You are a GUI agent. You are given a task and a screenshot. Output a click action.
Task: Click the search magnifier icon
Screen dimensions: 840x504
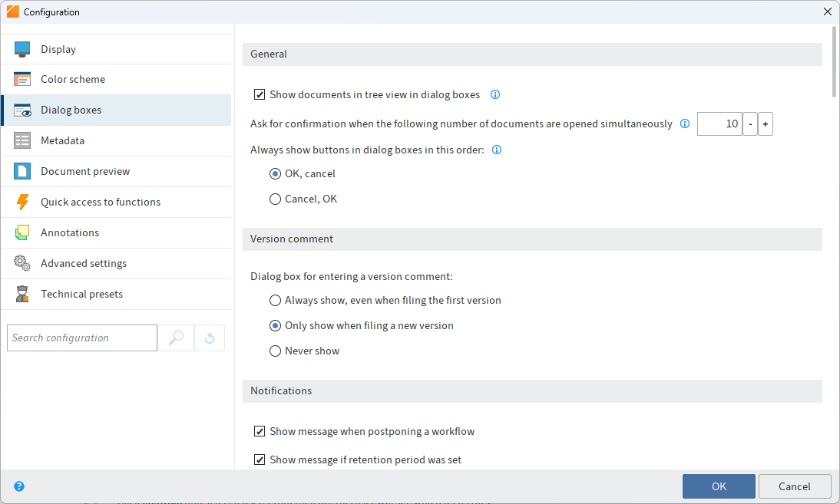176,338
